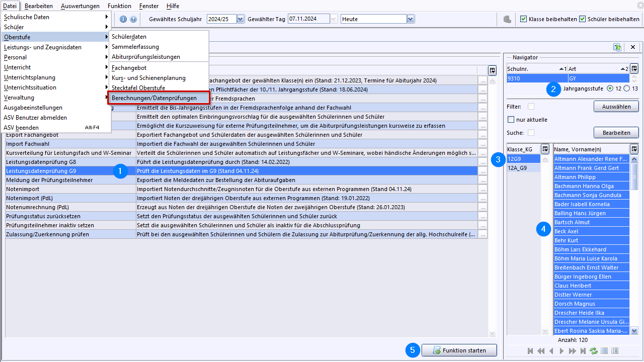Toggle the Schüler beibehalten checkbox
Screen dimensions: 644x362
pyautogui.click(x=583, y=19)
